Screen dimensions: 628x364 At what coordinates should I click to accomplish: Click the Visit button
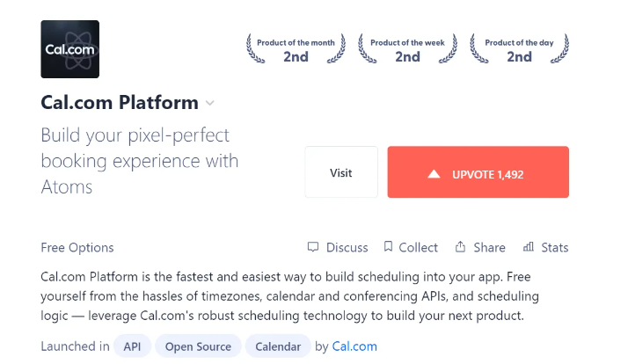[x=341, y=171]
